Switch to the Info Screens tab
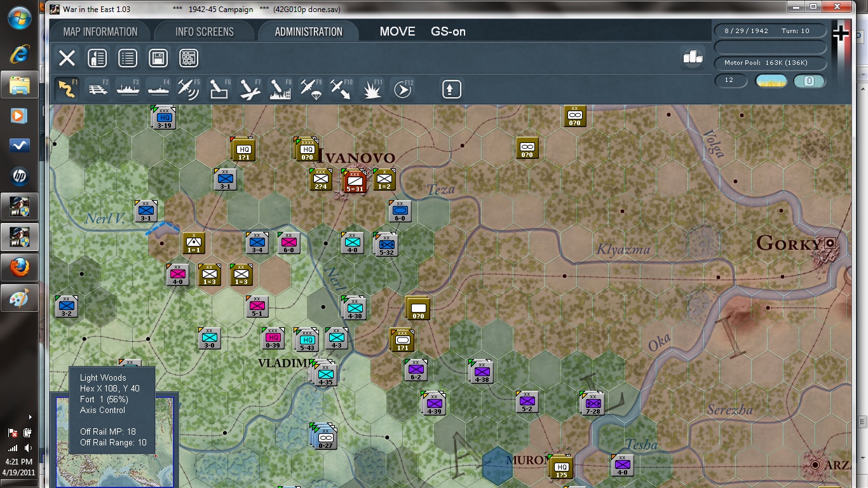 coord(205,32)
